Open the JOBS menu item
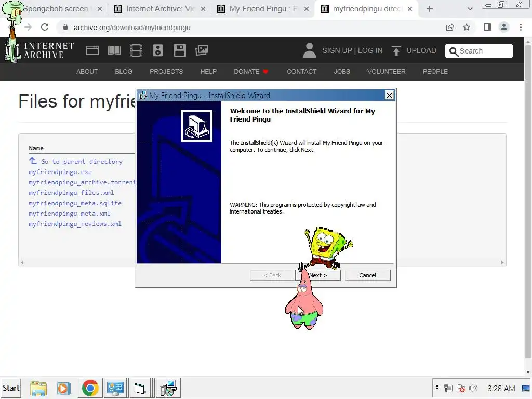The image size is (532, 399). pos(342,72)
